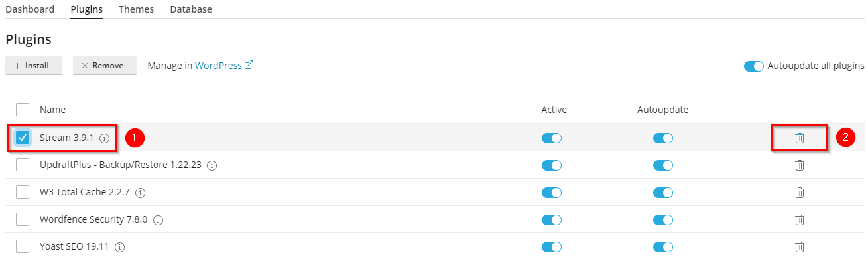Uncheck the Stream 3.9.1 checkbox

(x=23, y=138)
